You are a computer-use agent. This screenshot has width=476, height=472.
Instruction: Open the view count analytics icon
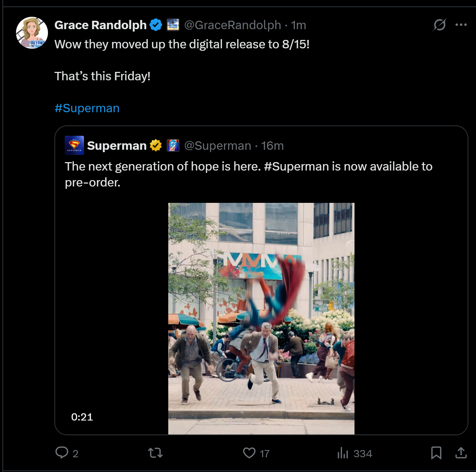point(343,453)
